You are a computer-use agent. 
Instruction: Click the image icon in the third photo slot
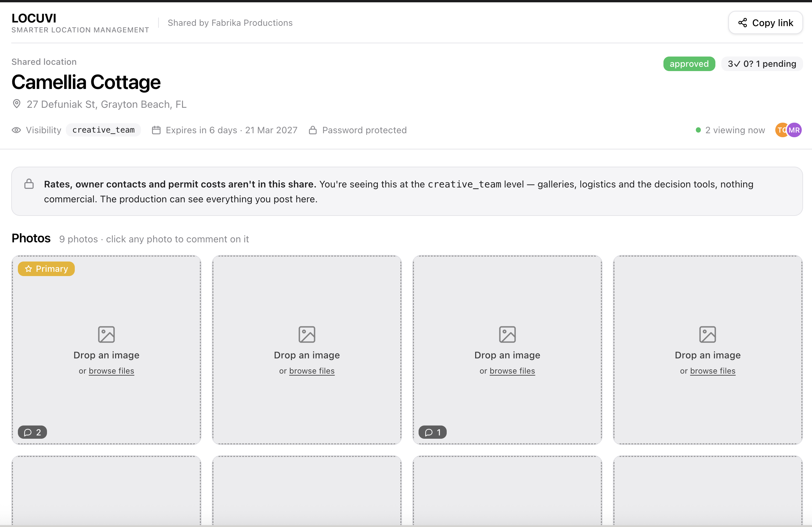507,334
